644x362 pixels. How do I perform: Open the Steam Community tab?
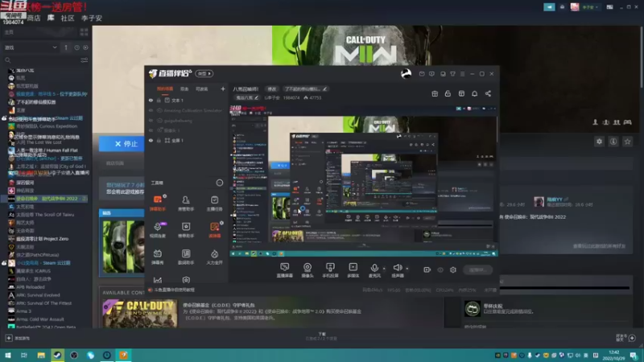pos(68,18)
